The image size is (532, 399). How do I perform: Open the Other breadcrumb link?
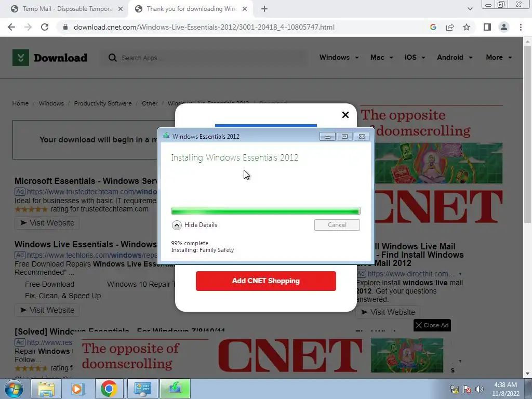tap(150, 103)
